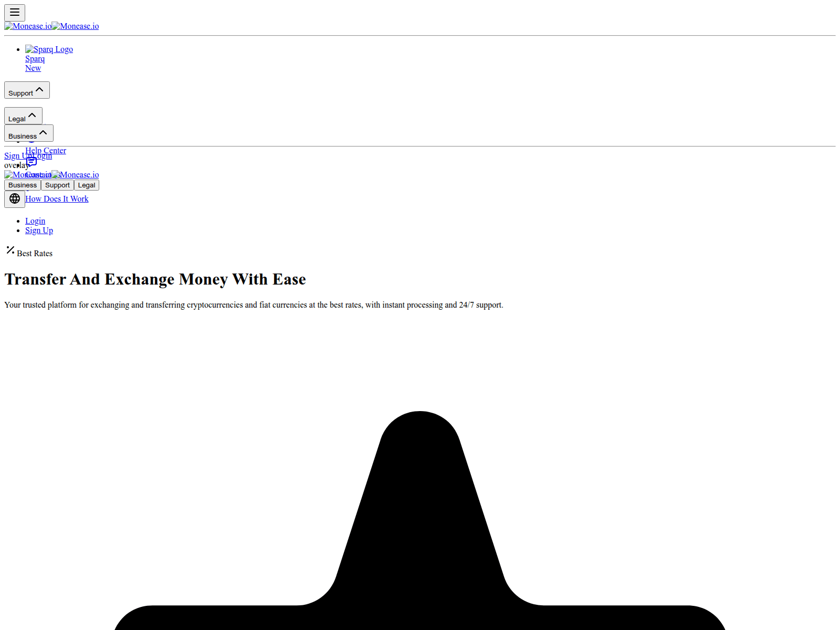Select the plain Business nav button
This screenshot has height=630, width=840.
pos(23,185)
